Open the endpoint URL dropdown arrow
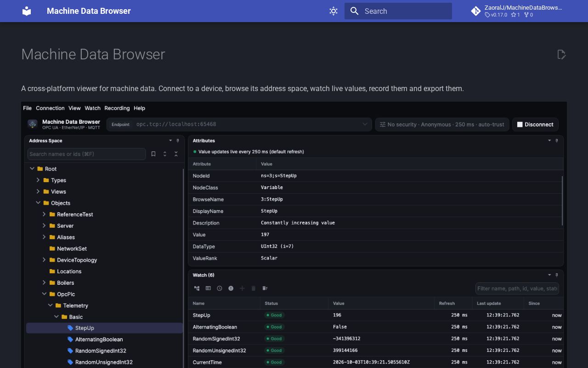The image size is (588, 368). coord(365,124)
